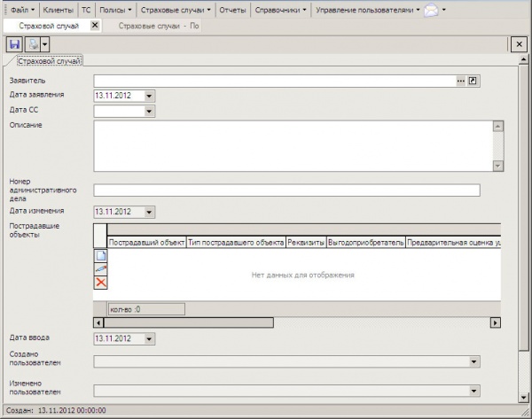Viewport: 532px width, 419px height.
Task: Click the open-record icon beside Заявитель field
Action: (473, 81)
